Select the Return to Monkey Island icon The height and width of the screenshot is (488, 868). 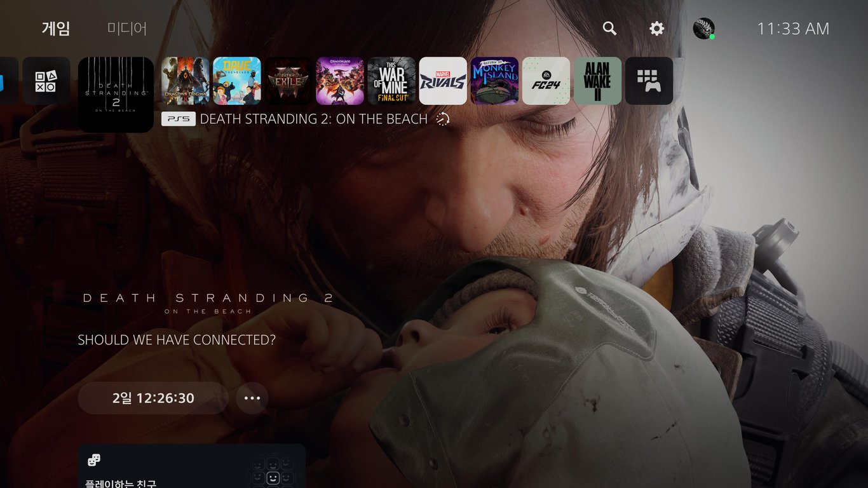pyautogui.click(x=494, y=81)
